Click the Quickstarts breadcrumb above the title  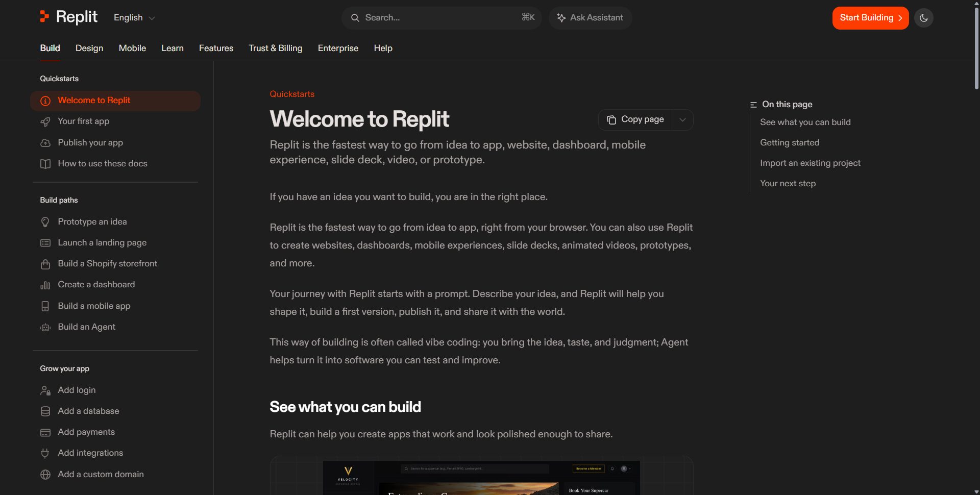click(292, 94)
